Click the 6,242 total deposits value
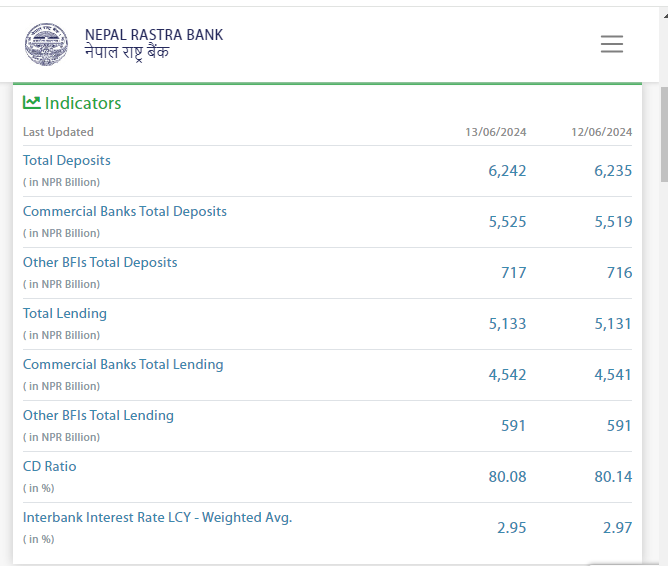 pyautogui.click(x=507, y=171)
